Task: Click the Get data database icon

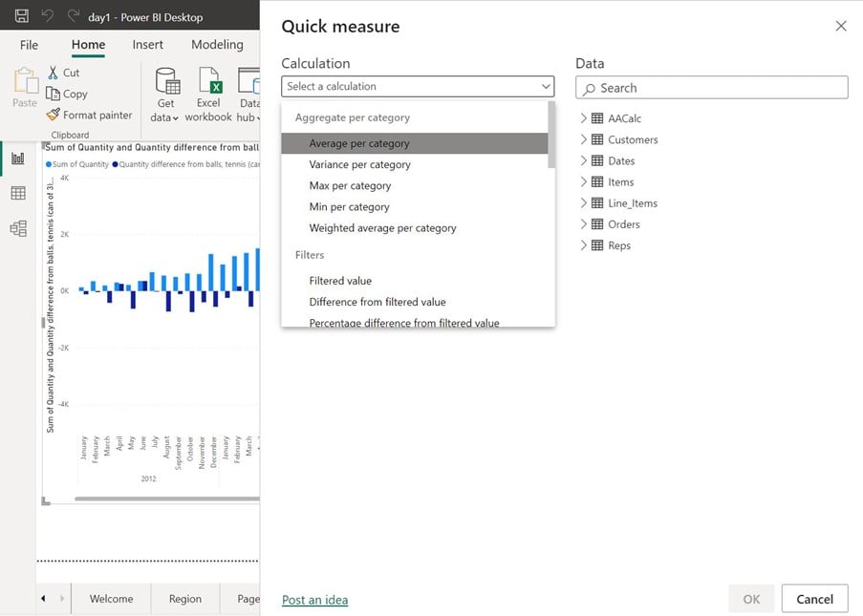Action: point(166,80)
